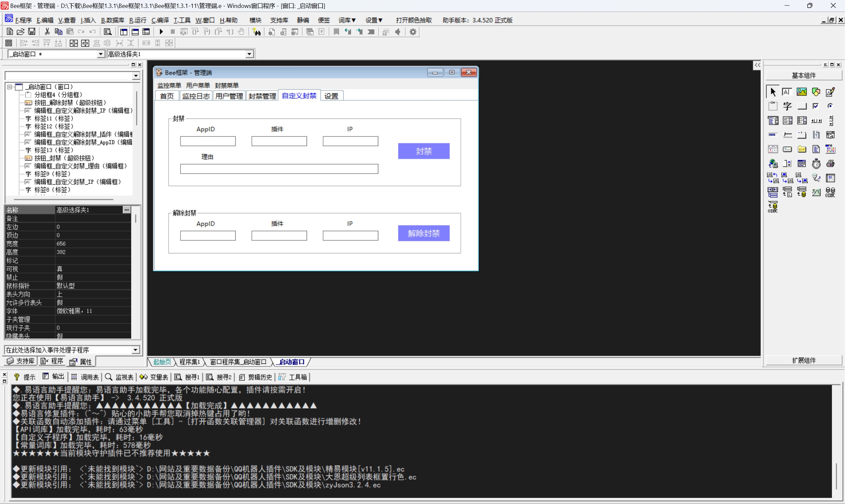Choose the printer component icon
This screenshot has width=845, height=504.
tap(830, 164)
